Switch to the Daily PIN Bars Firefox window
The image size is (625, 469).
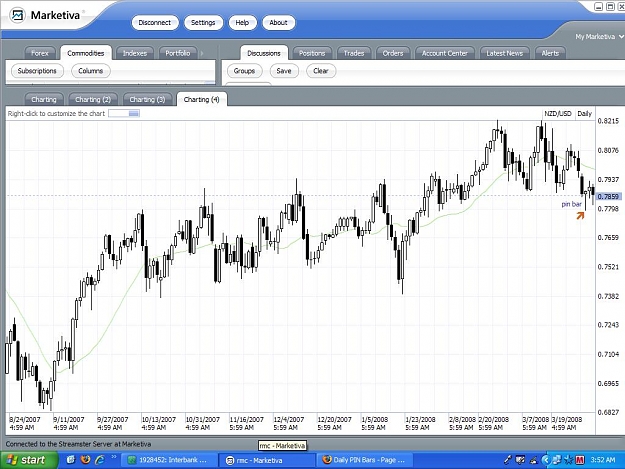point(365,460)
